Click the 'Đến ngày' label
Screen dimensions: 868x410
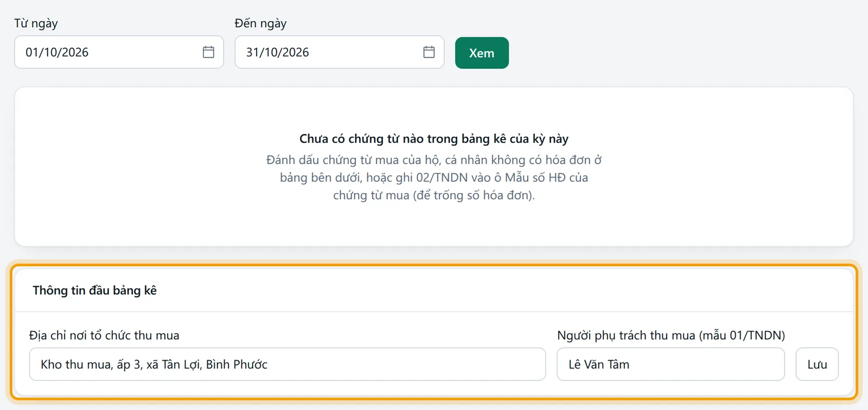pos(260,23)
